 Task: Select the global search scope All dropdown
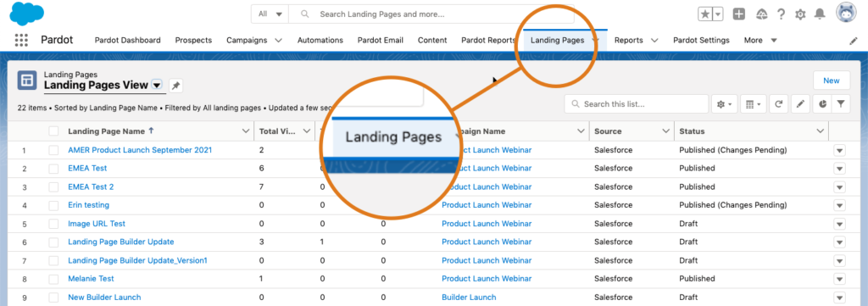click(270, 14)
